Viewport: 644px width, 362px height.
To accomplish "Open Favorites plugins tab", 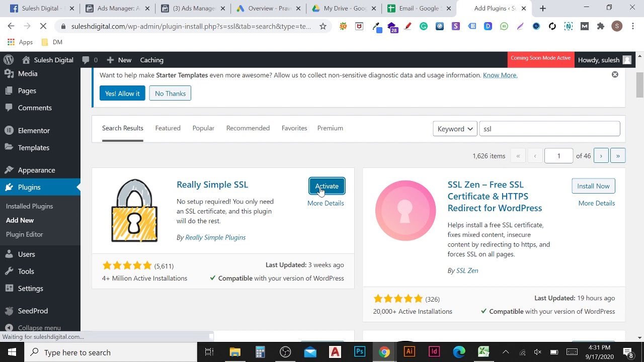I will pos(294,128).
